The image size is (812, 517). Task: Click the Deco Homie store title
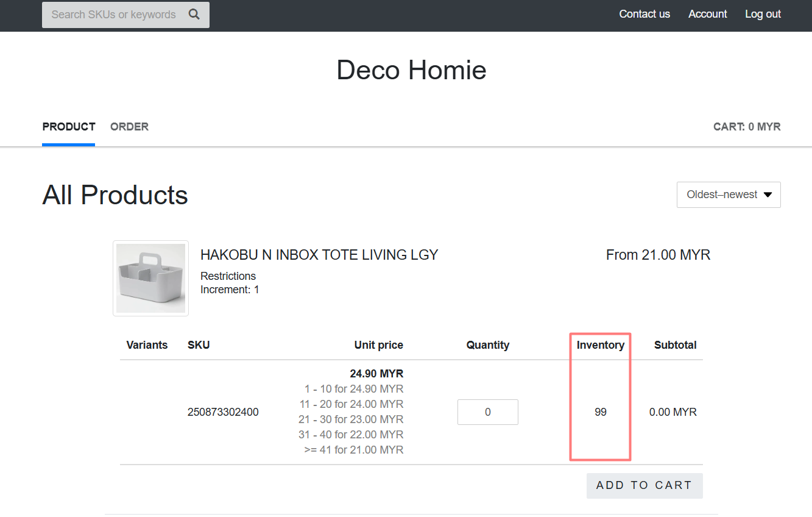(x=411, y=70)
